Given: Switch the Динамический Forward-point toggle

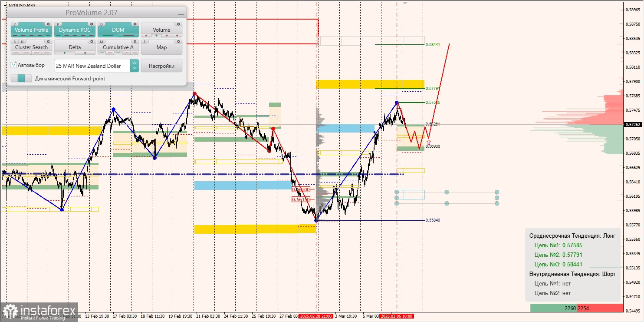Looking at the screenshot, I should coord(21,78).
